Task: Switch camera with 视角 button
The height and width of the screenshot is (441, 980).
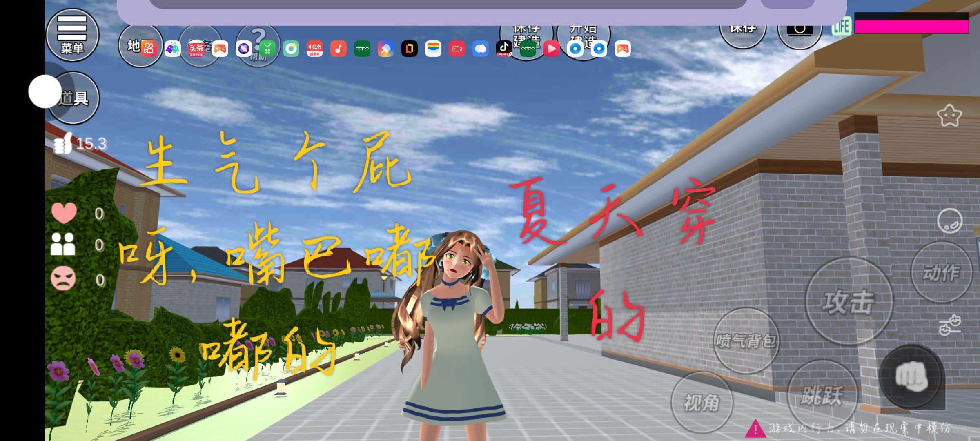Action: coord(701,403)
